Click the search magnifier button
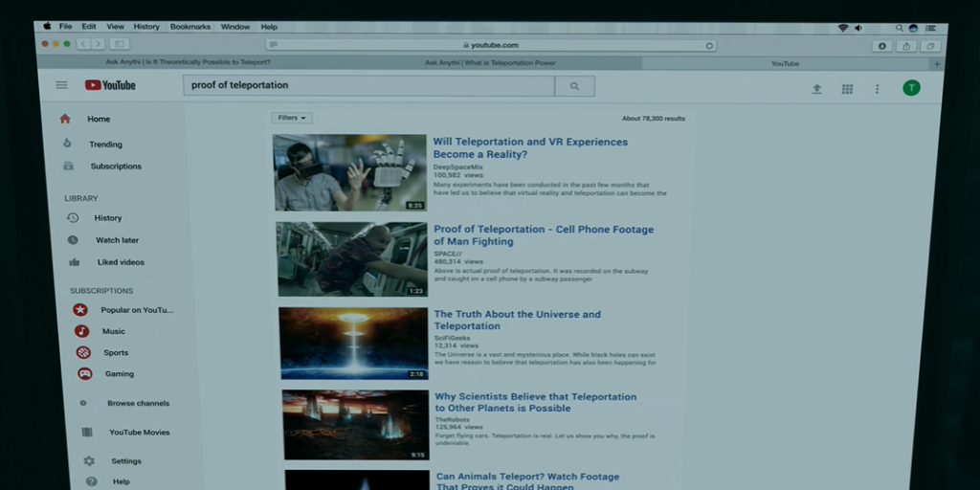 pos(574,86)
